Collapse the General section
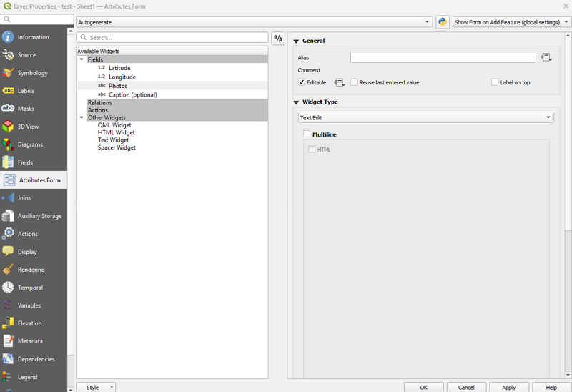This screenshot has width=572, height=392. (x=296, y=41)
